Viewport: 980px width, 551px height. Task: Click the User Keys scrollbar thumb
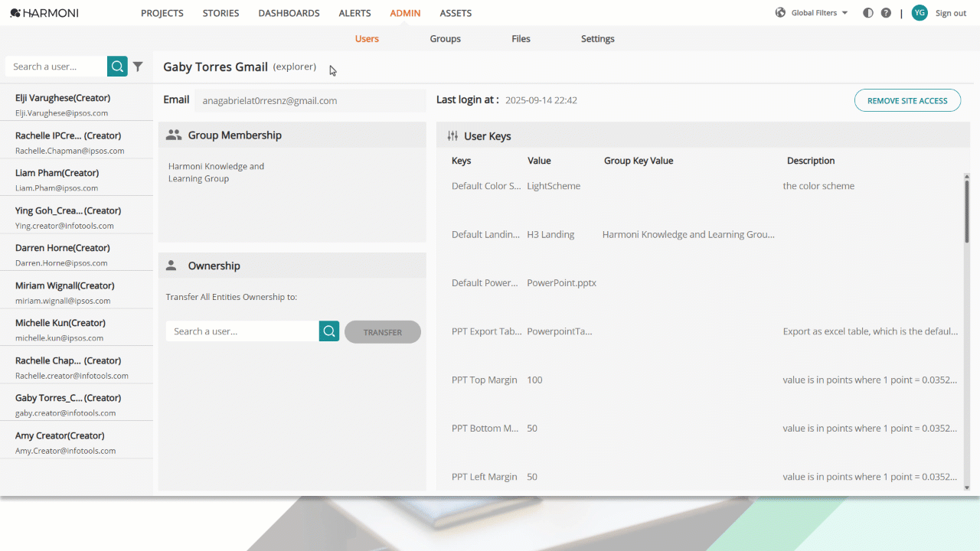point(966,211)
